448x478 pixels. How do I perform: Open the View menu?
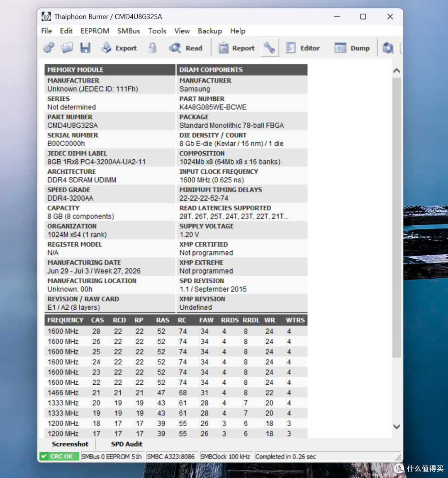pyautogui.click(x=182, y=31)
